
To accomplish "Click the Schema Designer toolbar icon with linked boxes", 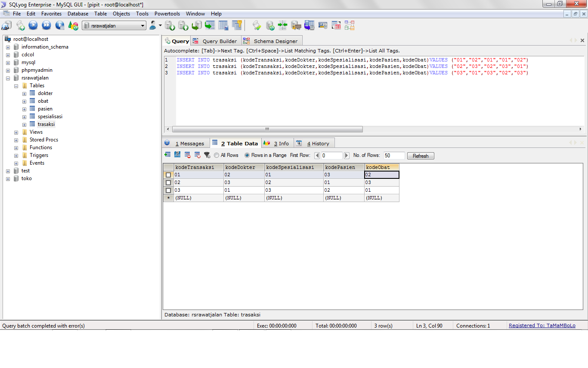I will click(349, 25).
